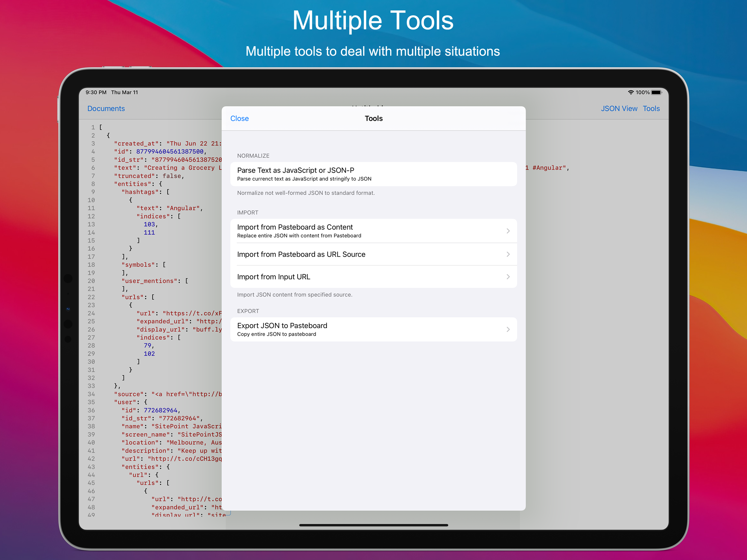Click chevron on Import from Pasteboard as URL Source
747x560 pixels.
pos(508,254)
